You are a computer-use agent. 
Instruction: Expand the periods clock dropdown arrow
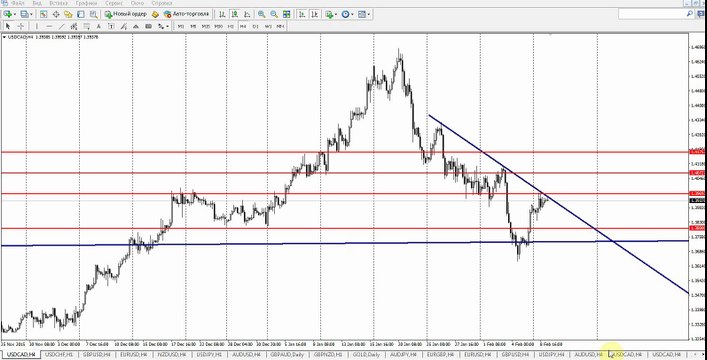[353, 14]
